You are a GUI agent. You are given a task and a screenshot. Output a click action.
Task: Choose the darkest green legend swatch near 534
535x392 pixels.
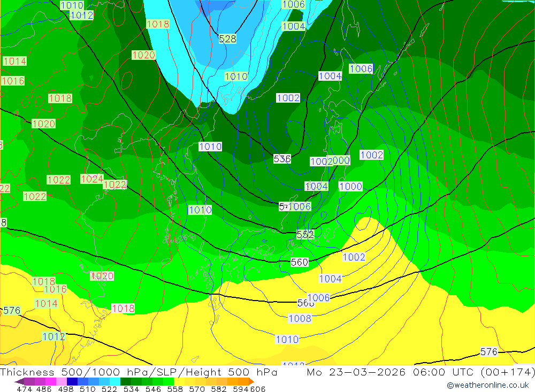(126, 381)
